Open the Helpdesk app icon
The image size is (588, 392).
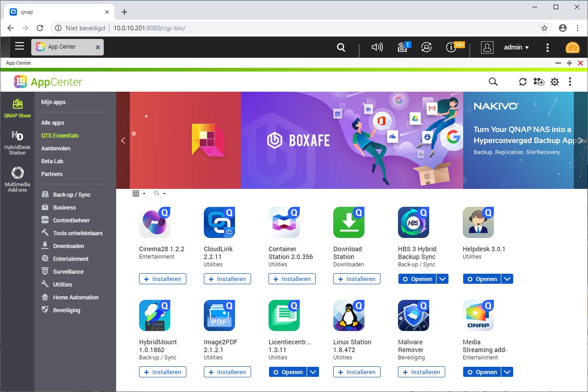click(x=478, y=222)
